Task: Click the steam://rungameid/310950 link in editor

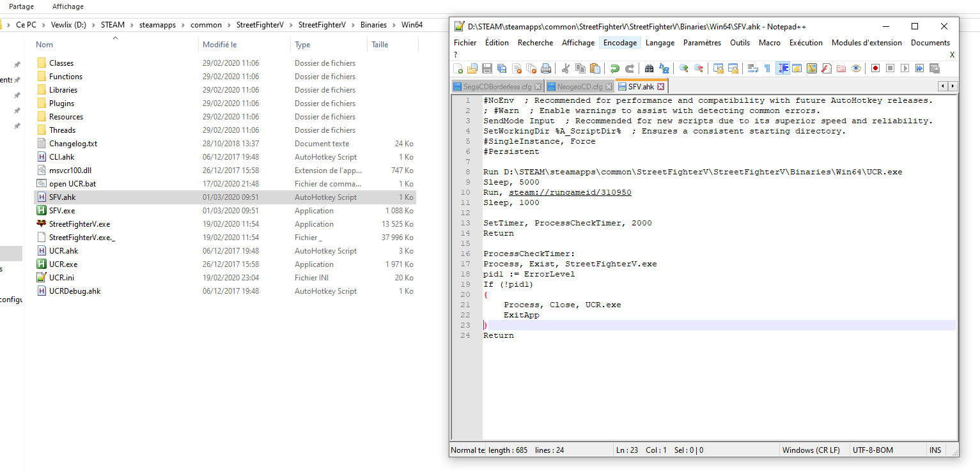Action: point(570,192)
